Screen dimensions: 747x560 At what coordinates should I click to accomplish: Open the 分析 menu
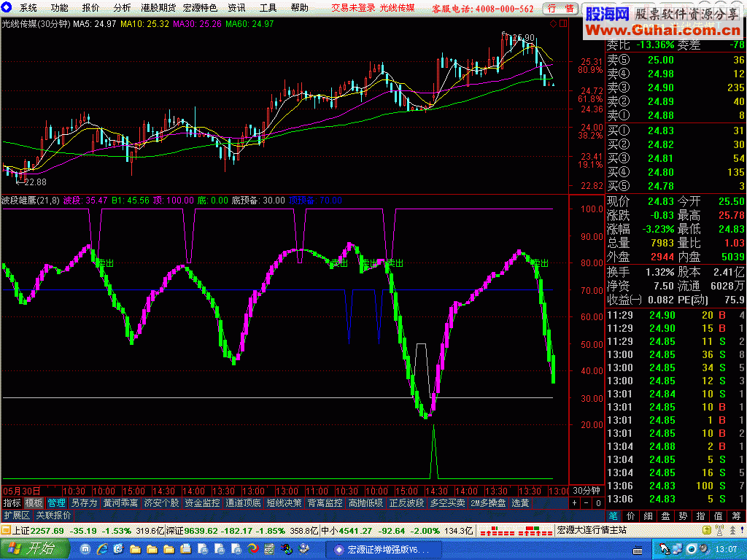pyautogui.click(x=122, y=8)
